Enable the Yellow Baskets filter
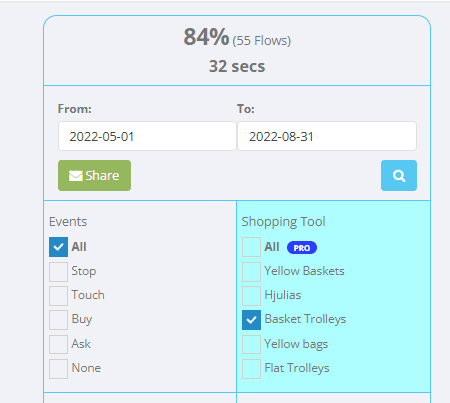450x403 pixels. 251,272
